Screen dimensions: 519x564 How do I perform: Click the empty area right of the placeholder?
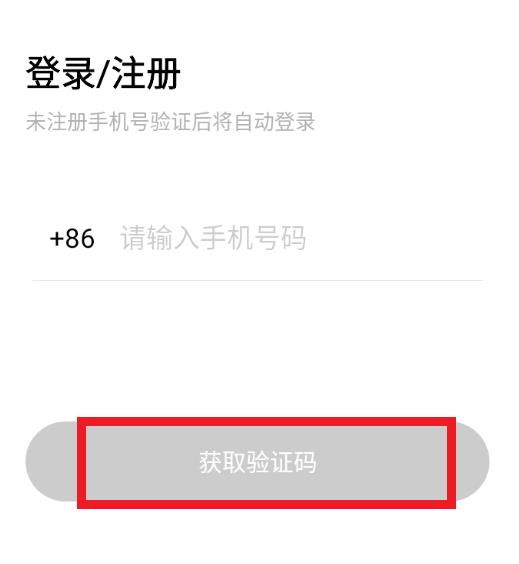click(x=394, y=238)
